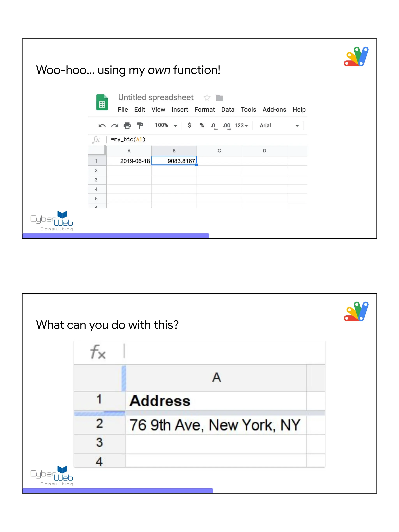The image size is (399, 532).
Task: Open the Format menu
Action: coord(204,109)
